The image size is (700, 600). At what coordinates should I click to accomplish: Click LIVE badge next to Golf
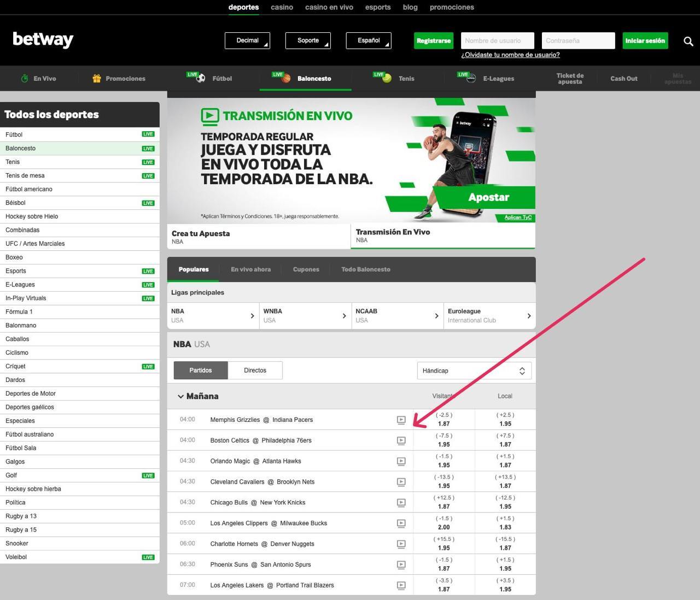(148, 475)
